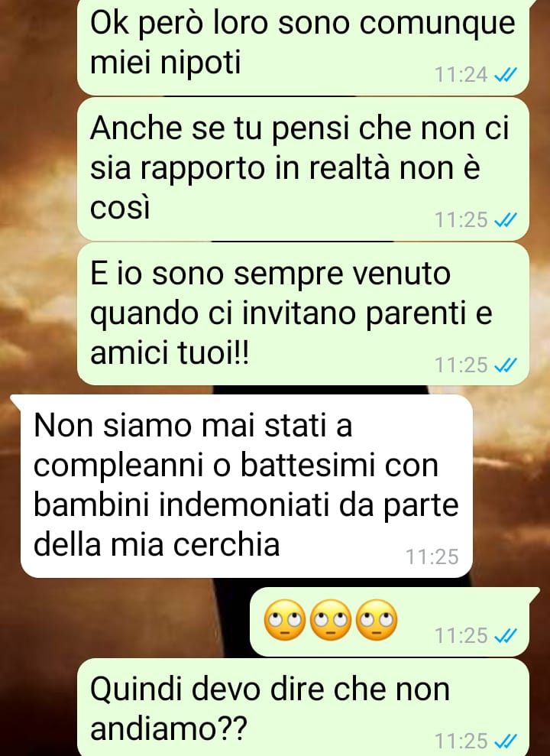Tap the first eye-roll emoji
The width and height of the screenshot is (550, 756).
pos(285,620)
